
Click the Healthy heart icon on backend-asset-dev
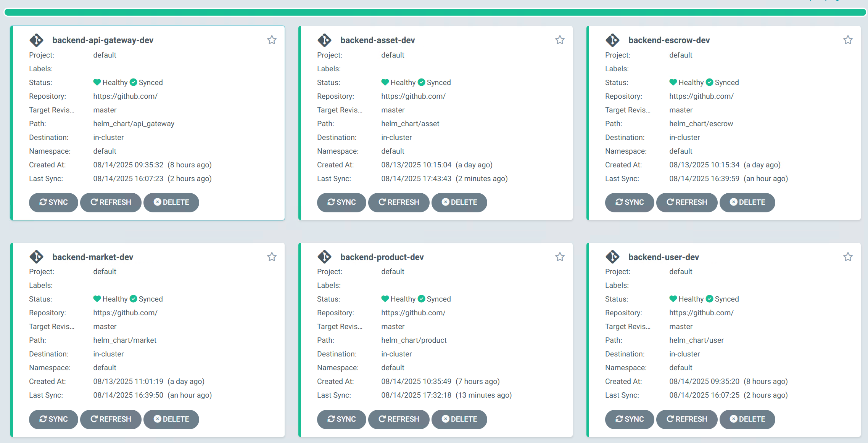385,82
